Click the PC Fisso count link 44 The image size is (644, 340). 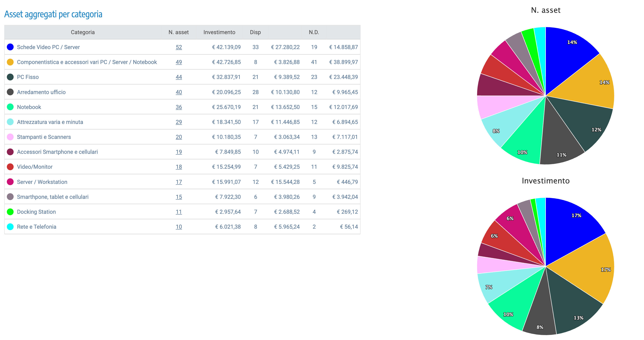(x=178, y=77)
